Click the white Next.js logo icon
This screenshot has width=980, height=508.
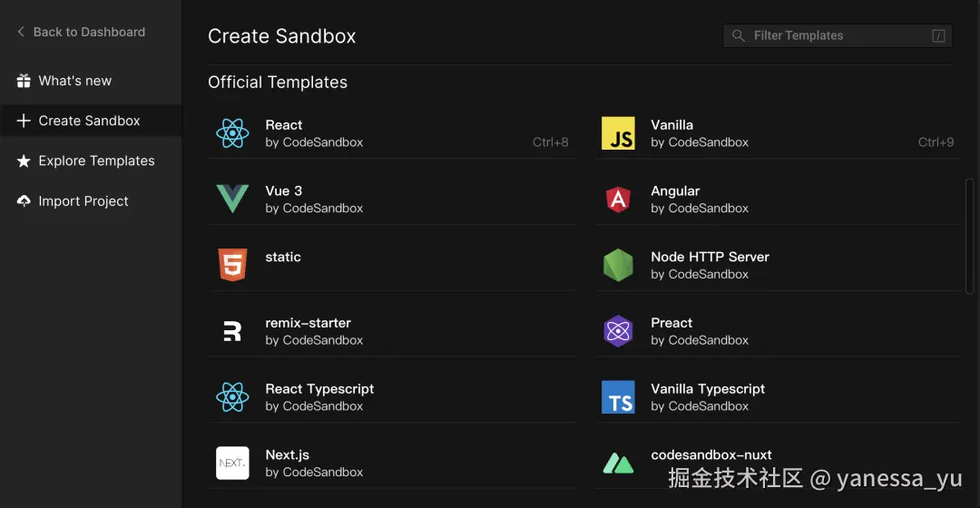coord(232,464)
